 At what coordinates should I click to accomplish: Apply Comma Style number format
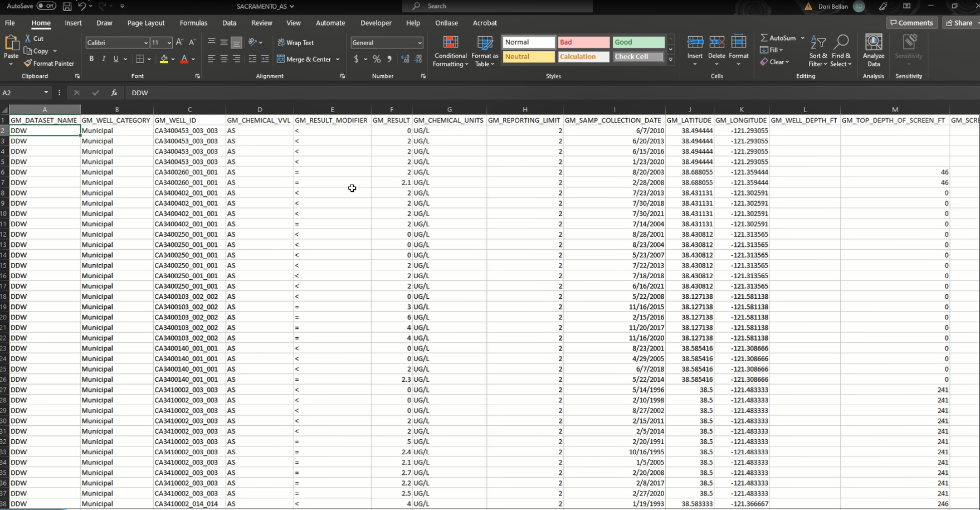(389, 59)
